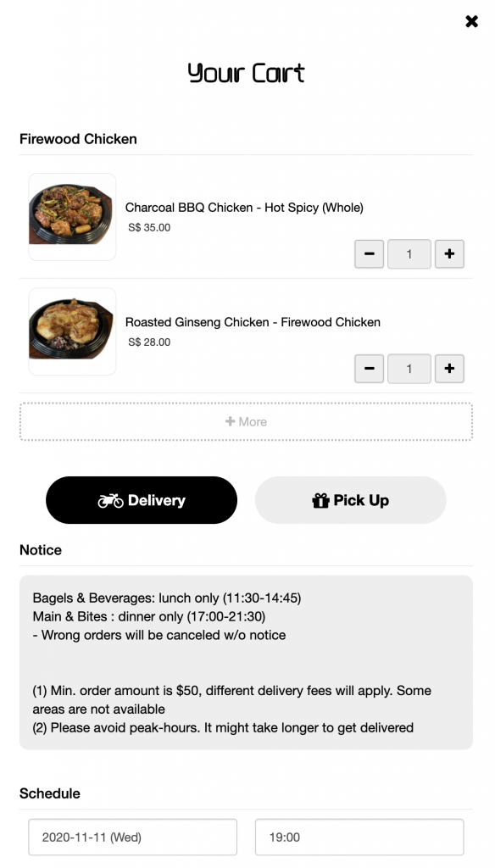Viewport: 495px width, 868px height.
Task: Decrease Roasted Ginseng Chicken quantity with minus
Action: [370, 369]
